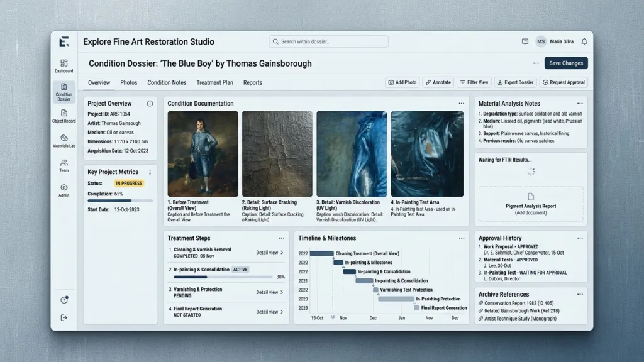This screenshot has height=362, width=644.
Task: Open dossier title more options ellipsis
Action: point(536,63)
